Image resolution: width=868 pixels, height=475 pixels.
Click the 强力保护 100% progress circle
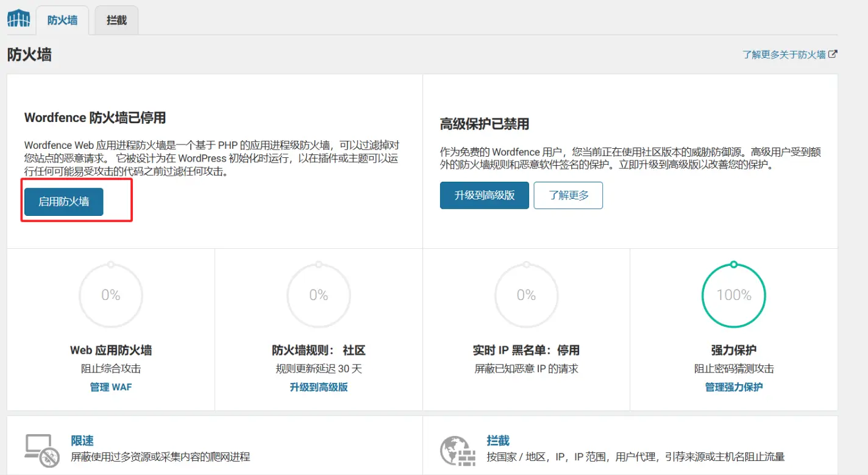click(x=734, y=295)
